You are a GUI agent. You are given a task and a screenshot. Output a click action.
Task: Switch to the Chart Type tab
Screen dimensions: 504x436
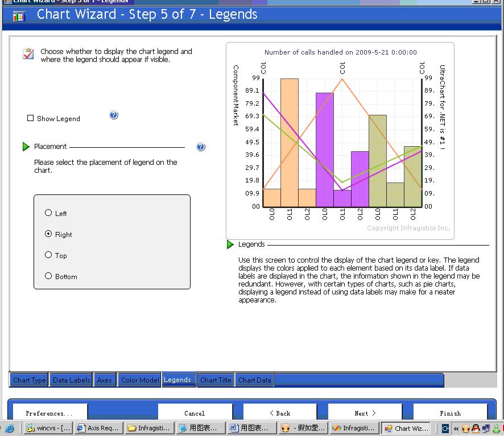(29, 380)
